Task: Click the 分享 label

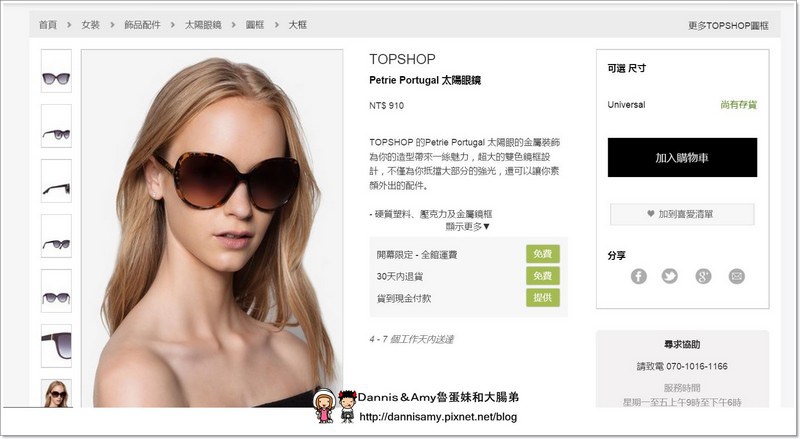Action: (616, 255)
